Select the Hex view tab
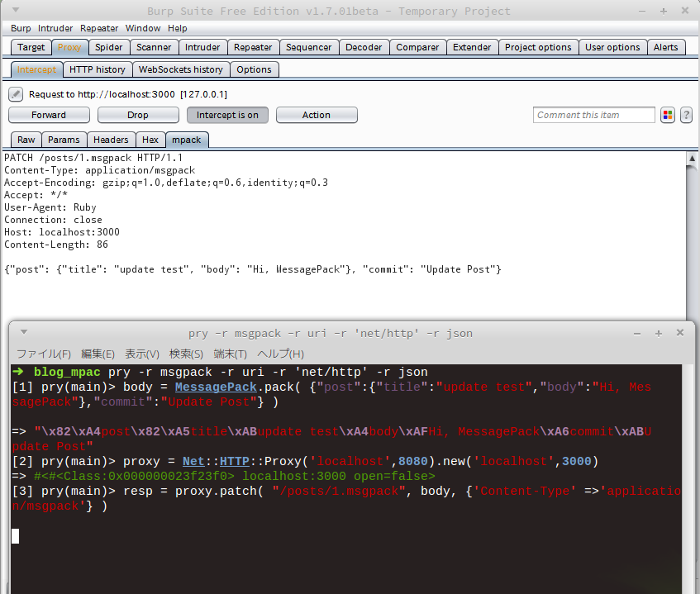The width and height of the screenshot is (700, 594). pyautogui.click(x=150, y=140)
